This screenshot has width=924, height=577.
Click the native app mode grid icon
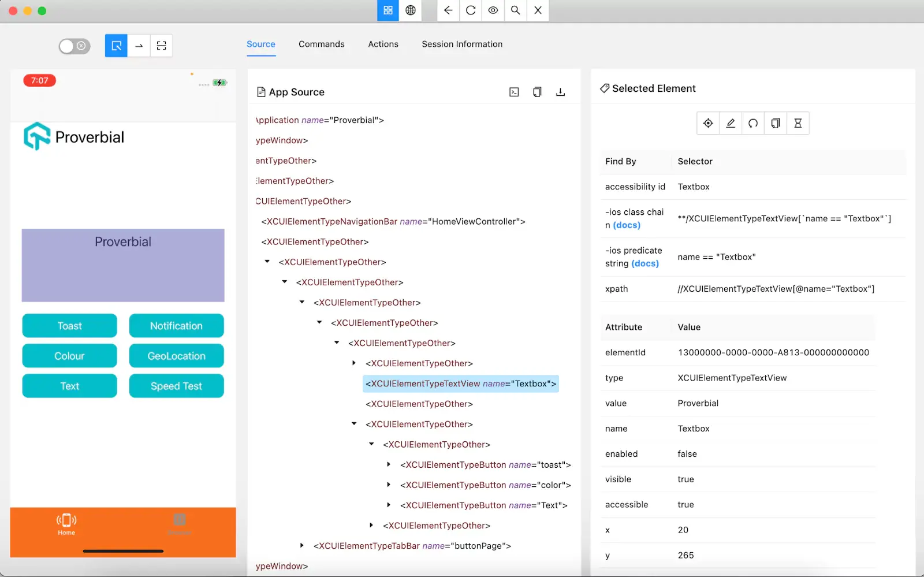[x=388, y=10]
